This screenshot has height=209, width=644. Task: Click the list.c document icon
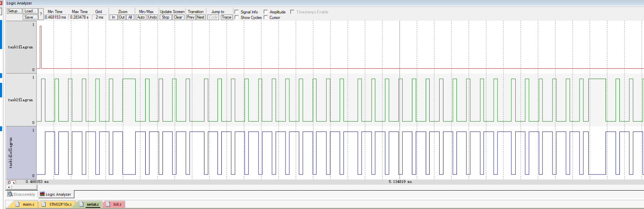(x=108, y=204)
